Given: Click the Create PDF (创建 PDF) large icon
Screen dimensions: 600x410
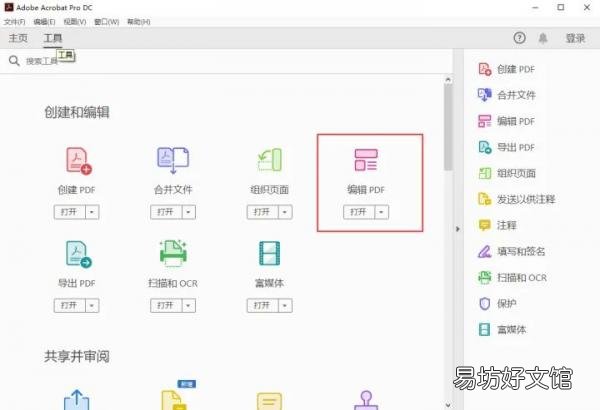Looking at the screenshot, I should [79, 161].
